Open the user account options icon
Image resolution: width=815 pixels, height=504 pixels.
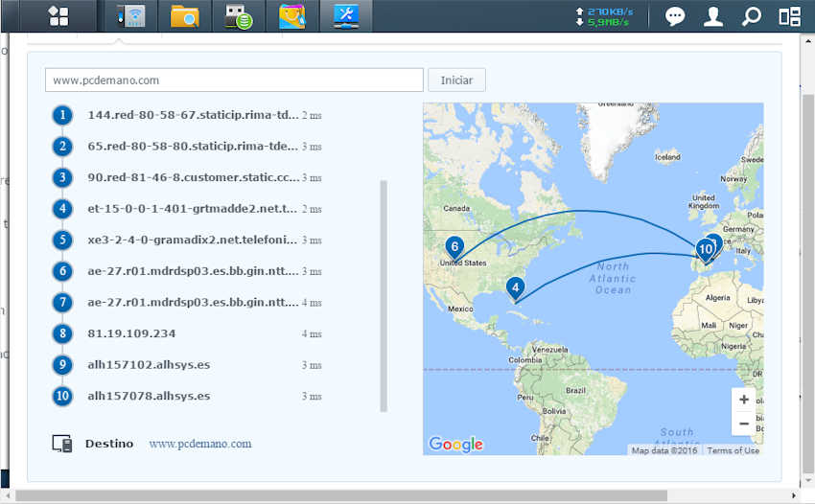tap(713, 16)
